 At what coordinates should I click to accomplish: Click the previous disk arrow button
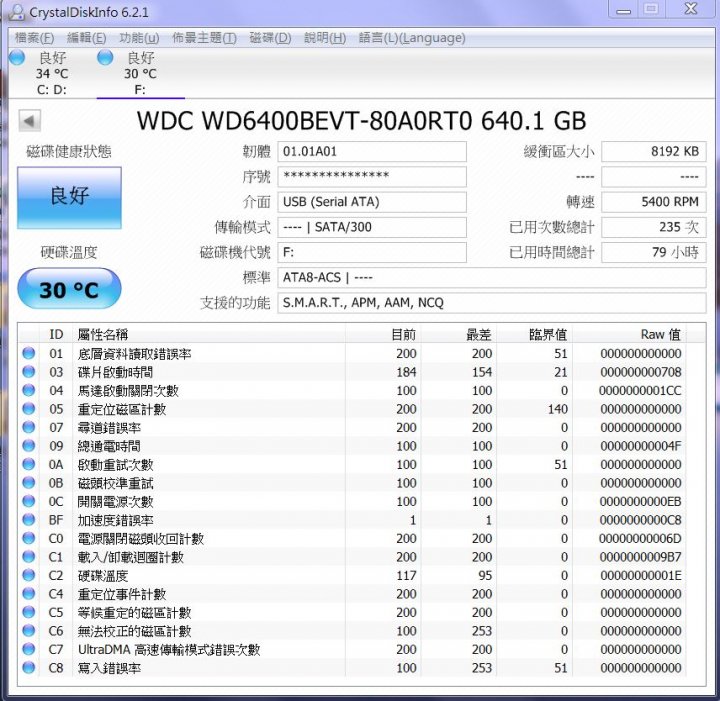30,121
